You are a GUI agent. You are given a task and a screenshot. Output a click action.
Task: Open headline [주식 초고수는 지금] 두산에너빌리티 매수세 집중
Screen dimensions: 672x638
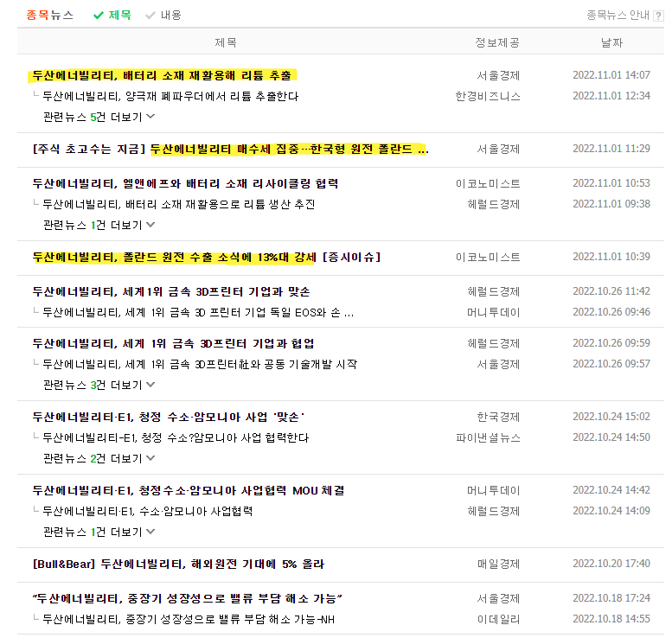pyautogui.click(x=231, y=149)
